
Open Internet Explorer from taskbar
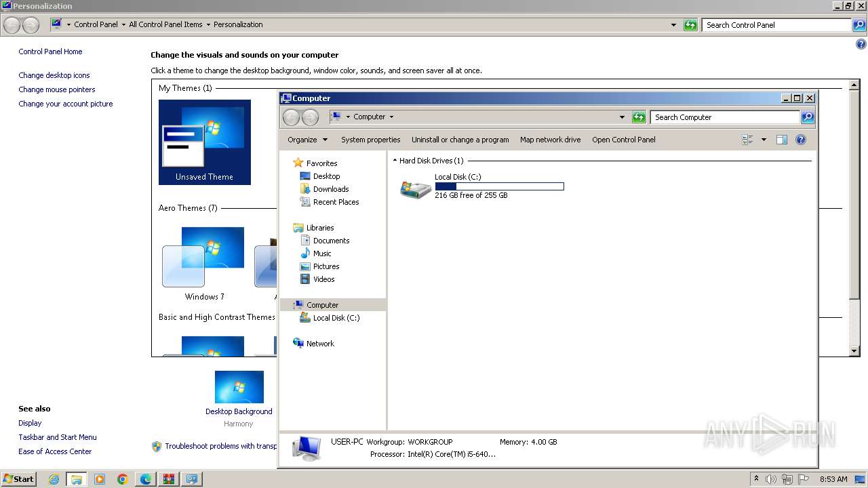[54, 479]
